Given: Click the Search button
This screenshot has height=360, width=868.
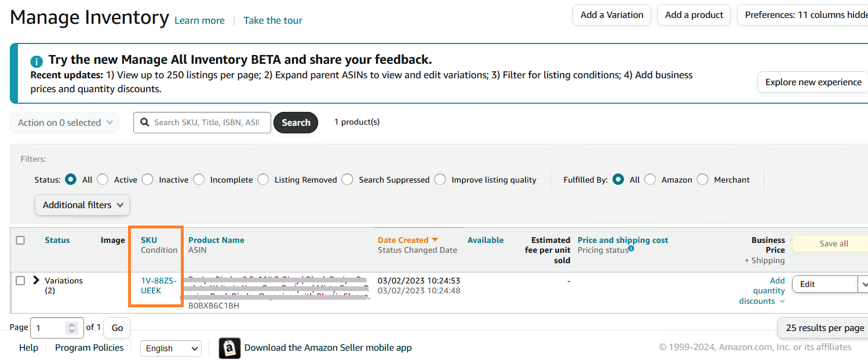Looking at the screenshot, I should (296, 122).
